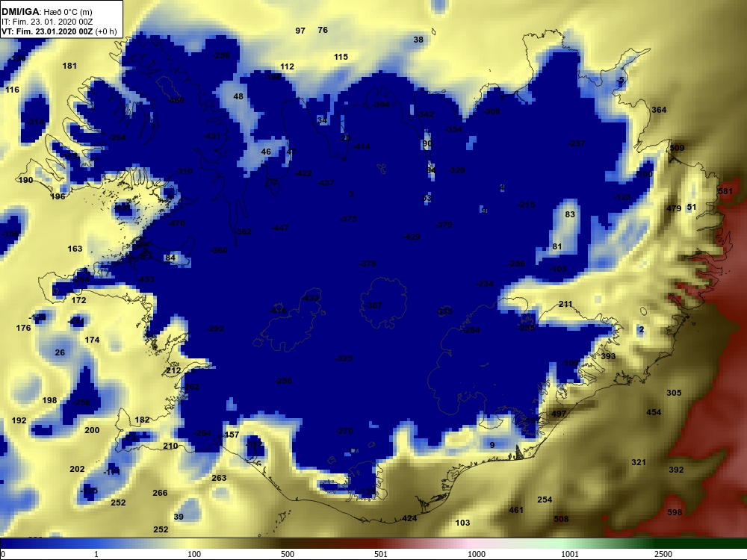
Task: Click the map value 163
Action: (75, 249)
